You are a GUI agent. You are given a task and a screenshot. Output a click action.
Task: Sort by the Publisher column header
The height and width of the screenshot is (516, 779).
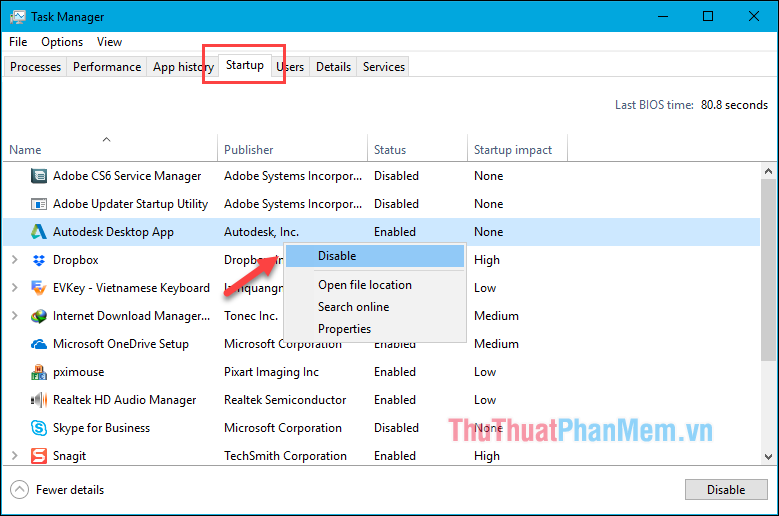[x=293, y=149]
